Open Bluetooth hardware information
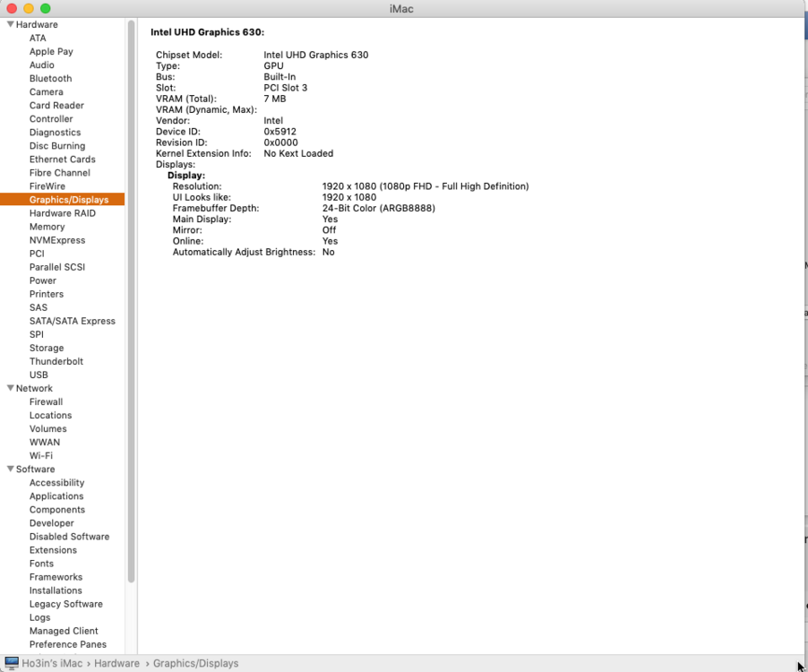 pyautogui.click(x=50, y=78)
